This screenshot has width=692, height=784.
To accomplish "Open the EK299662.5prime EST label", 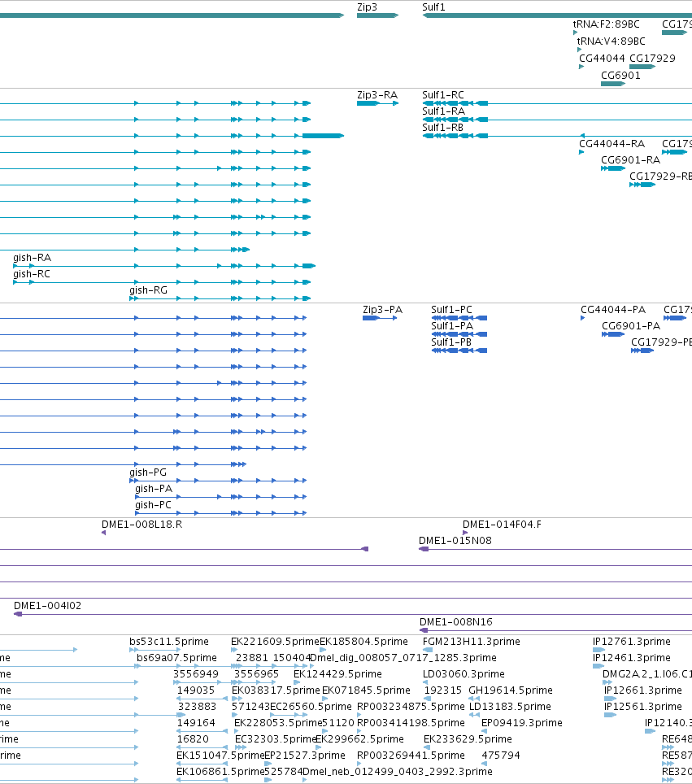I will 359,738.
